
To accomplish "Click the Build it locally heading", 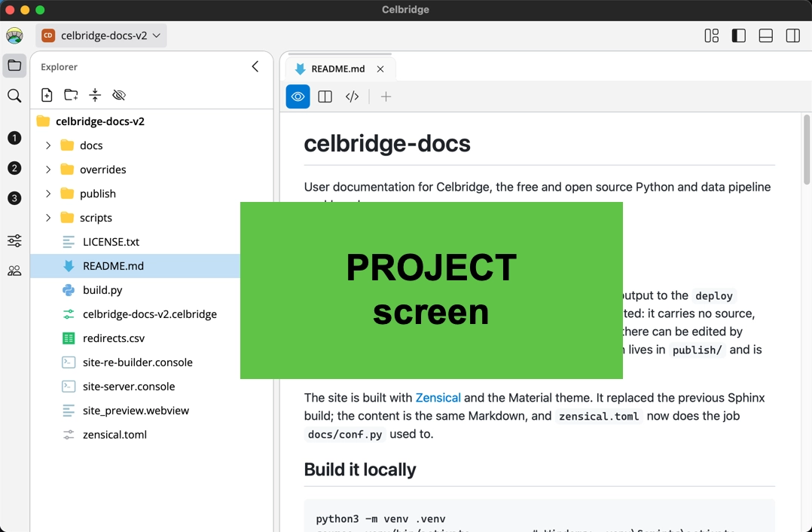I will 360,469.
